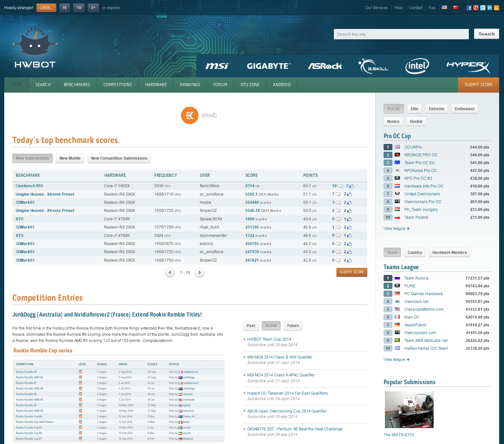Image resolution: width=504 pixels, height=444 pixels.
Task: Like the stummerwinter XTU score
Action: (349, 236)
